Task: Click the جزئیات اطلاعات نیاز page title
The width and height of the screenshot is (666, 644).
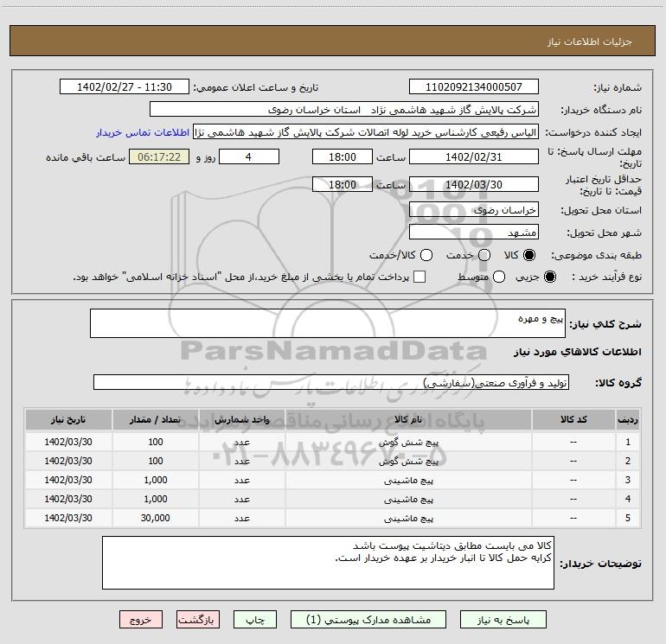Action: 590,41
